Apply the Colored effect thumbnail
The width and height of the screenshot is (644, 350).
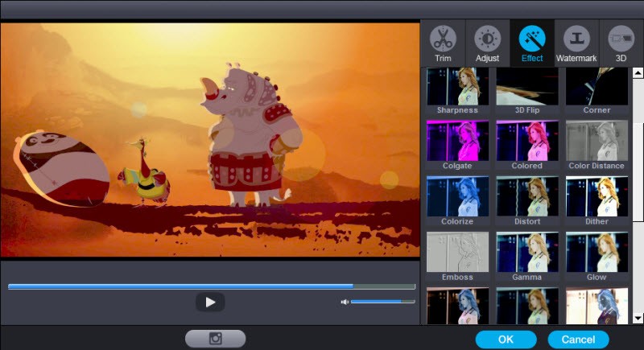click(x=527, y=140)
